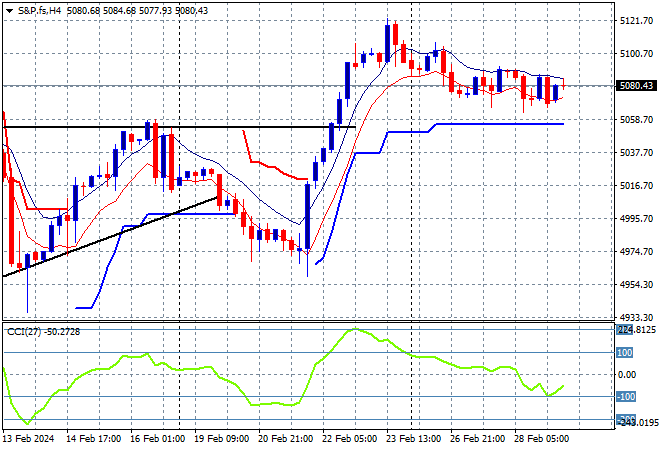Select the 13 Feb 2024 date label
The width and height of the screenshot is (660, 450).
[x=31, y=438]
